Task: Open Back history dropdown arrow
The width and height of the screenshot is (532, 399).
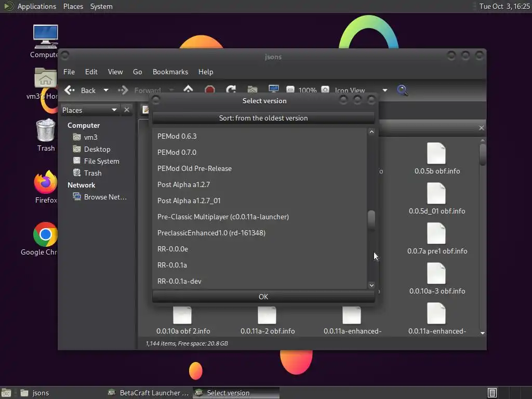Action: [x=106, y=90]
